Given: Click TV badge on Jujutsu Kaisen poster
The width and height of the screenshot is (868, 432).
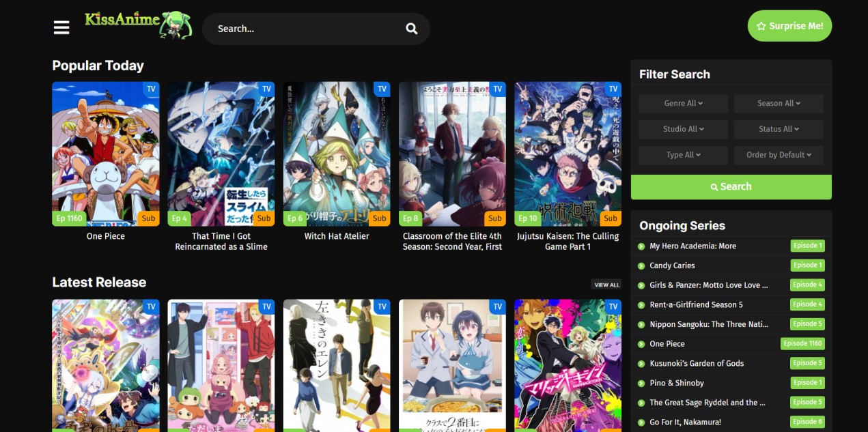Looking at the screenshot, I should [x=613, y=89].
